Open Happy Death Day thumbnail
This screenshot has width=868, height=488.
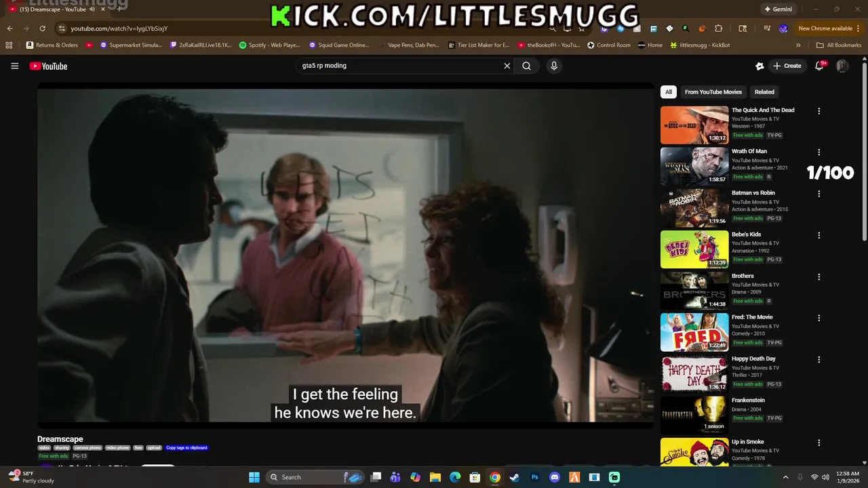694,373
